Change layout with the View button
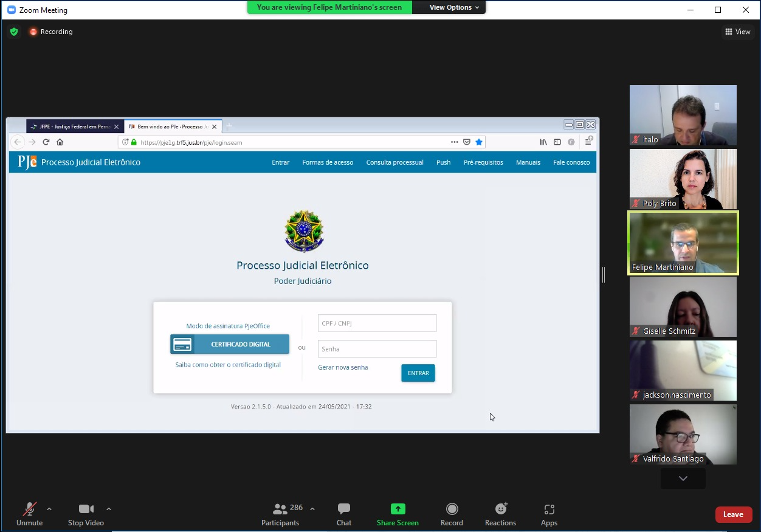 point(738,32)
